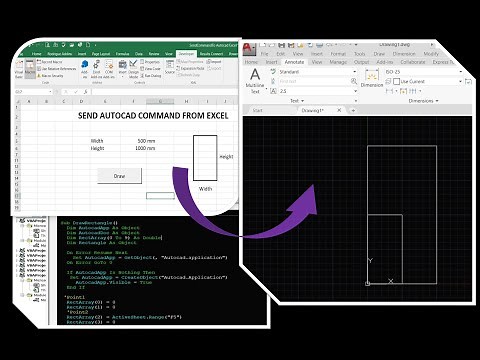
Task: Start Record Macro in Excel
Action: (x=50, y=62)
